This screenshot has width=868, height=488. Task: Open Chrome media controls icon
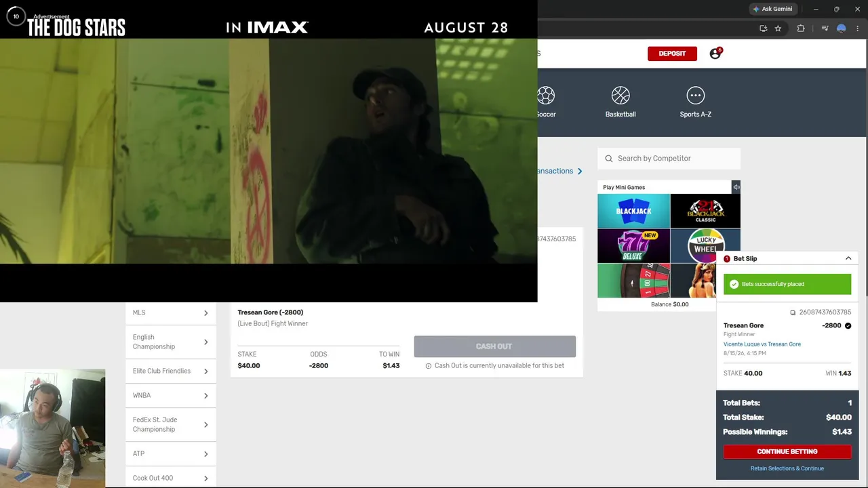[825, 28]
